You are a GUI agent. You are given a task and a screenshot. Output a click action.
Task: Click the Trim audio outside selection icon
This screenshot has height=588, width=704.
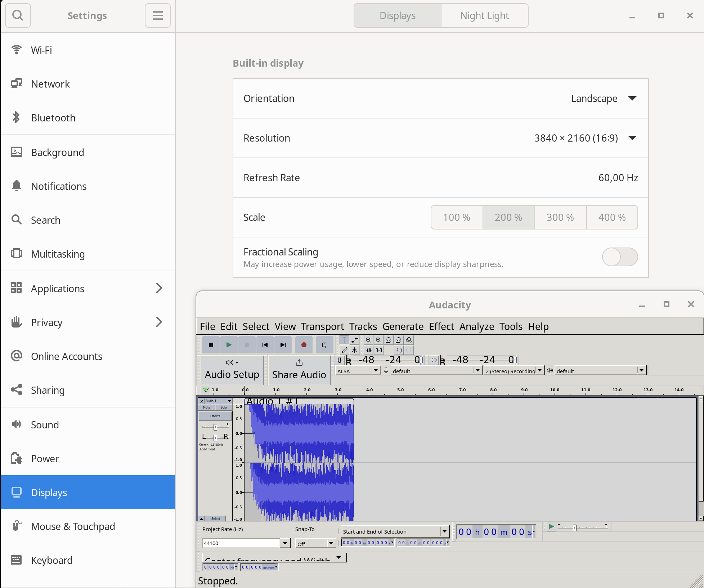[368, 350]
